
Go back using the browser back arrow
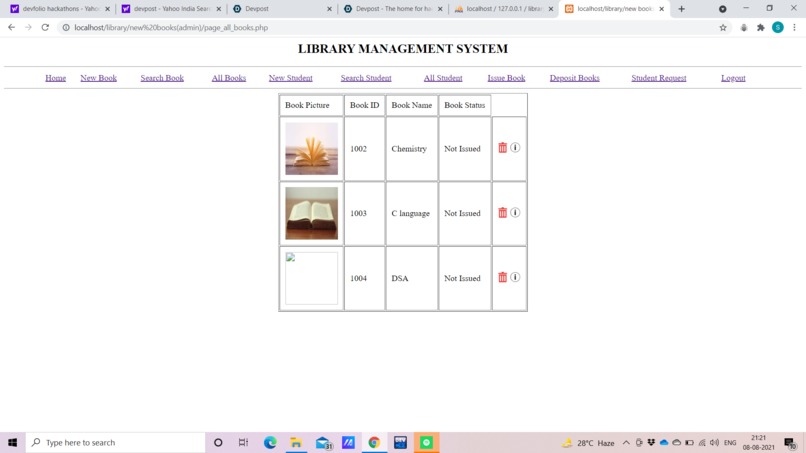(11, 27)
